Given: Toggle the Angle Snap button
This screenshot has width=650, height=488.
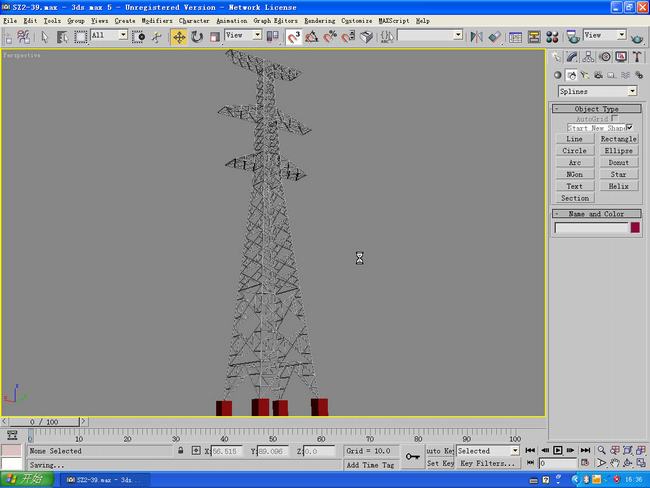Looking at the screenshot, I should coord(312,37).
